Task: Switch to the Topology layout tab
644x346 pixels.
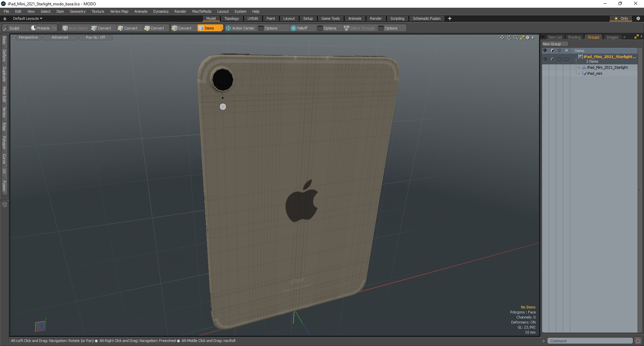Action: 231,18
